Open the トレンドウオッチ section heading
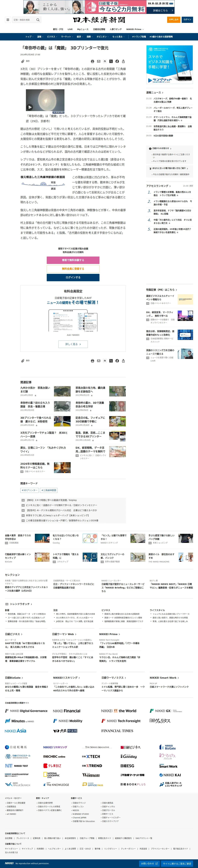198x868 pixels. 21,604
